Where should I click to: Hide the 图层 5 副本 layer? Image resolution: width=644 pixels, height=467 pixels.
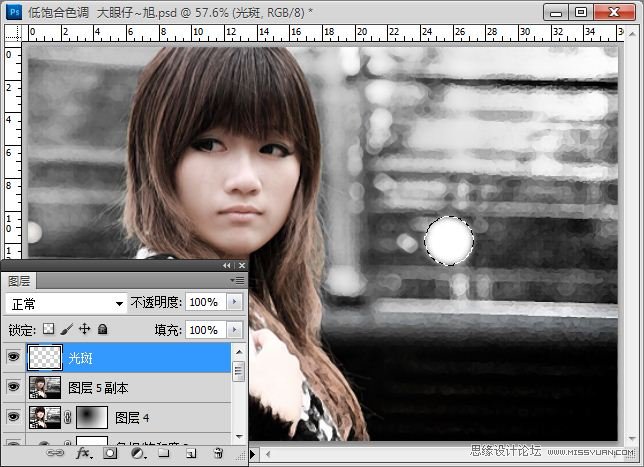(14, 386)
